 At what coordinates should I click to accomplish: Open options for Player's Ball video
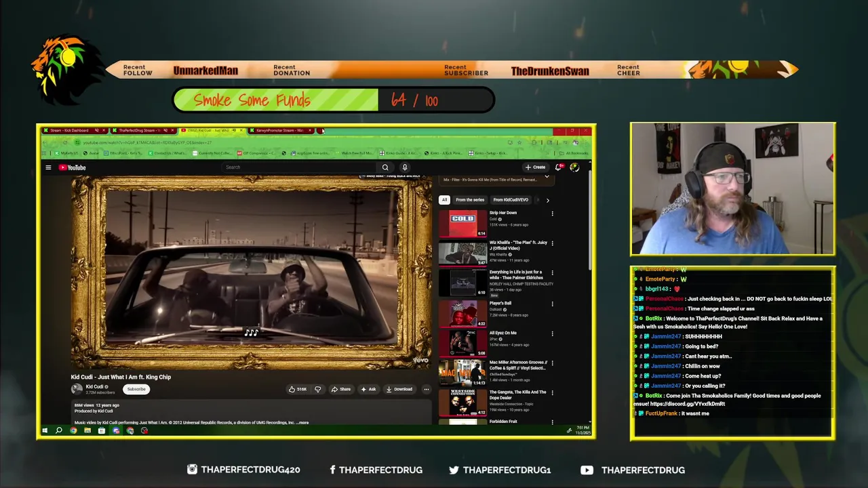(x=552, y=304)
